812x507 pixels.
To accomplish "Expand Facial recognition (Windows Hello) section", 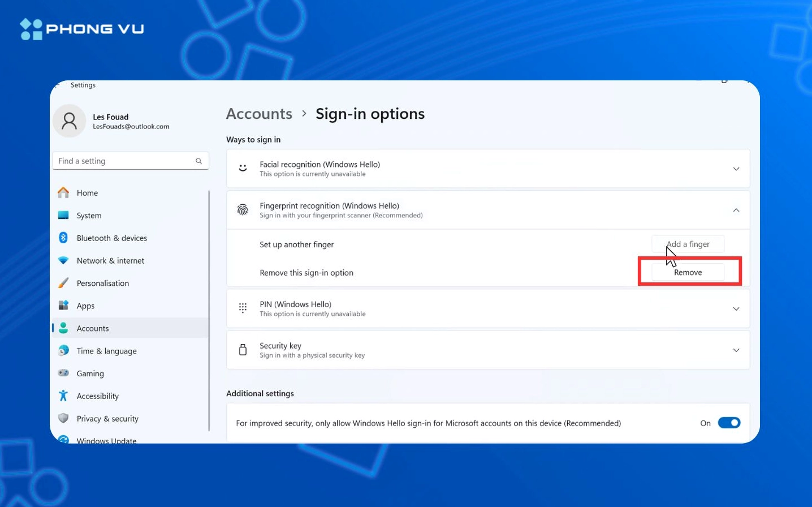I will coord(736,168).
